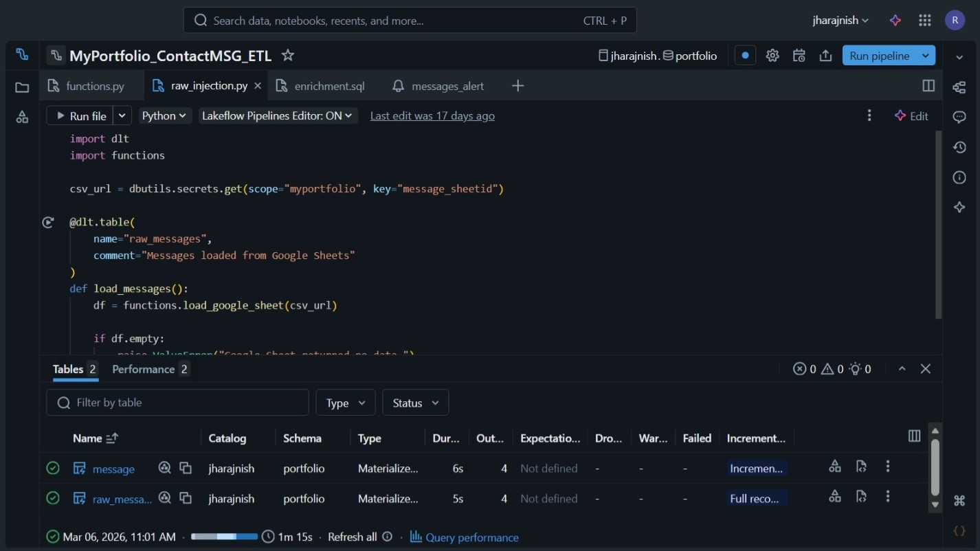The image size is (980, 551).
Task: Open the comments panel icon
Action: (959, 117)
